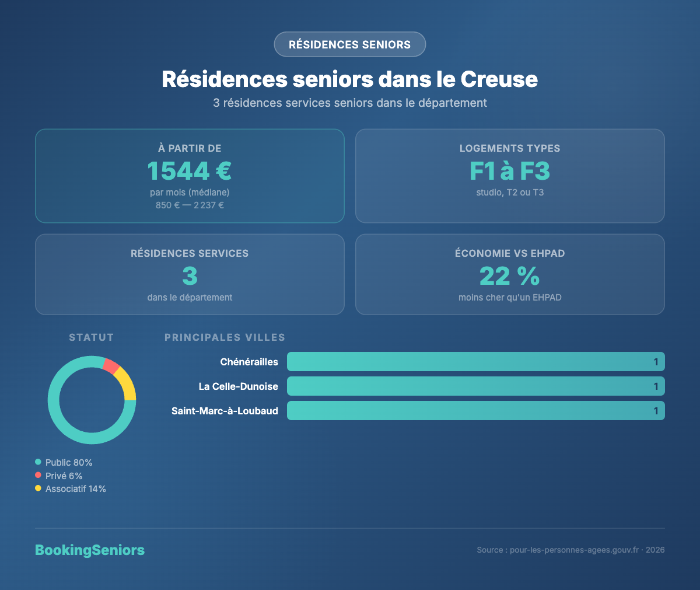Click the teal Public legend dot

coord(38,462)
